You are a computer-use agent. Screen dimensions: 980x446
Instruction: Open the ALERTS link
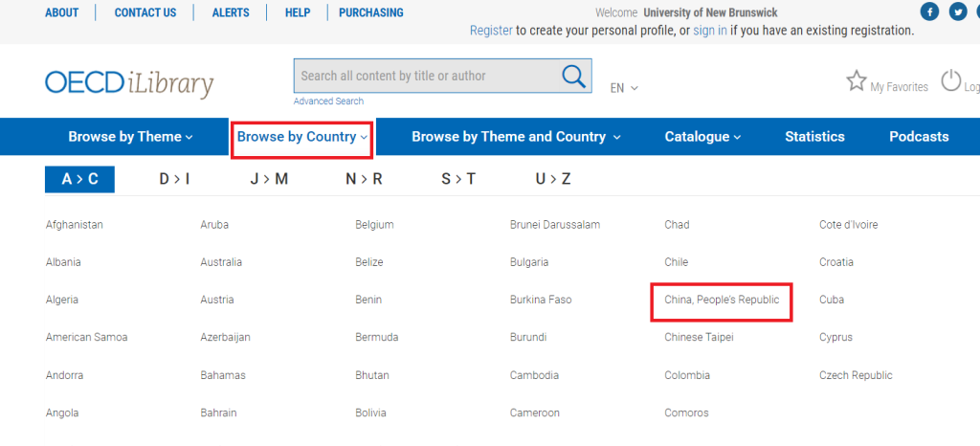point(231,12)
